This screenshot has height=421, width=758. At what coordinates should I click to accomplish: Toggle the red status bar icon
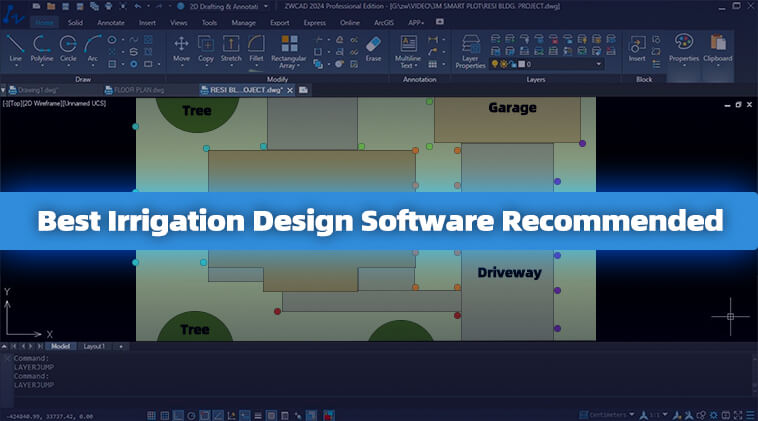tap(329, 415)
